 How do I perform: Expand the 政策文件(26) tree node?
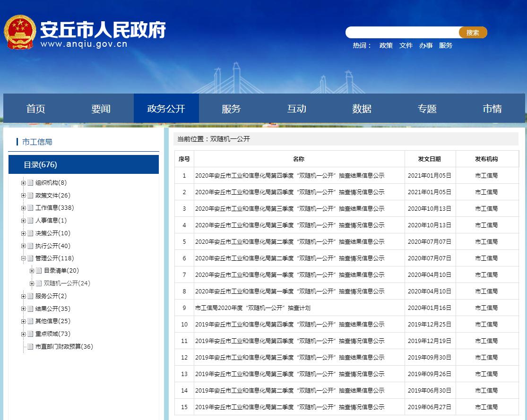[23, 196]
